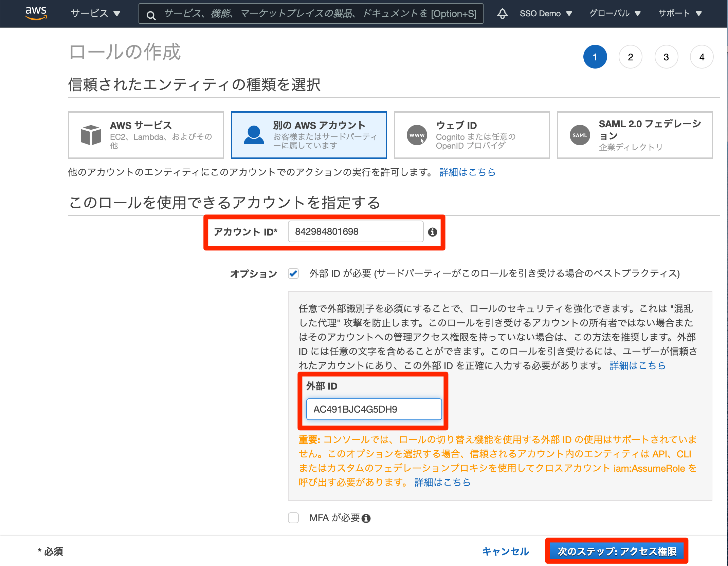
Task: Focus the AWS services search field
Action: tap(311, 14)
